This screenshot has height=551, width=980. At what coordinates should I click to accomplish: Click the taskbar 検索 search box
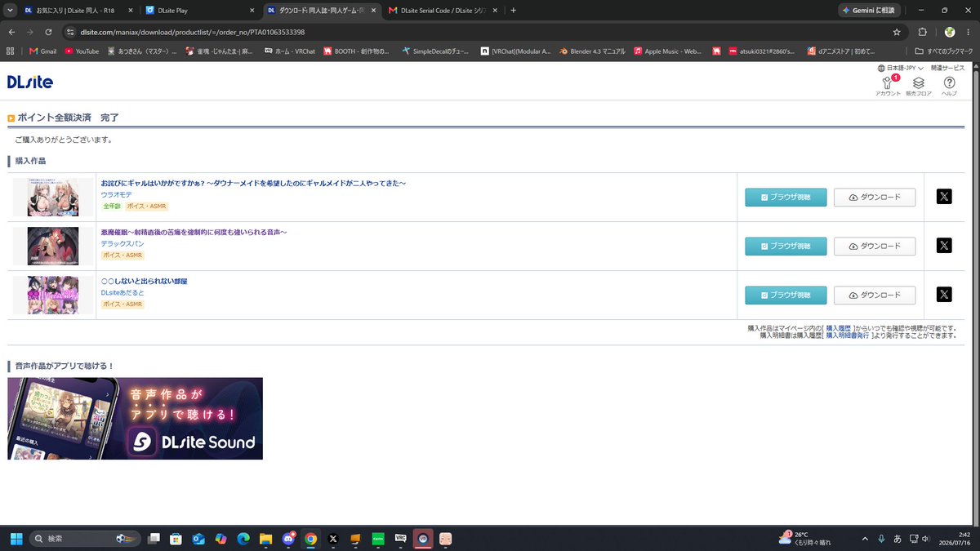click(x=84, y=539)
